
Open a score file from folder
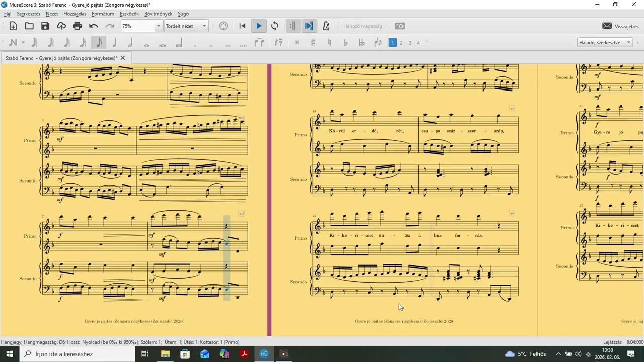pos(29,26)
